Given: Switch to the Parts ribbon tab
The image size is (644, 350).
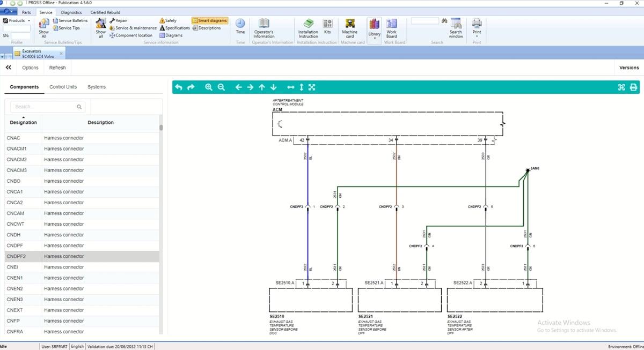Looking at the screenshot, I should [26, 12].
